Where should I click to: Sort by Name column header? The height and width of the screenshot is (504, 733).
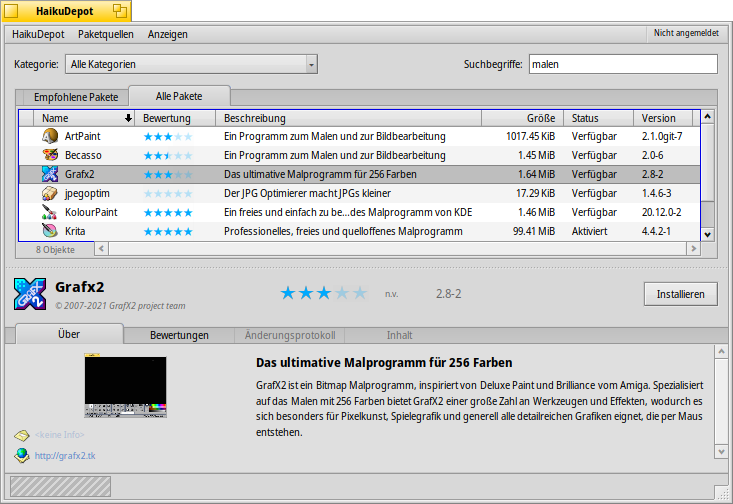pyautogui.click(x=84, y=118)
